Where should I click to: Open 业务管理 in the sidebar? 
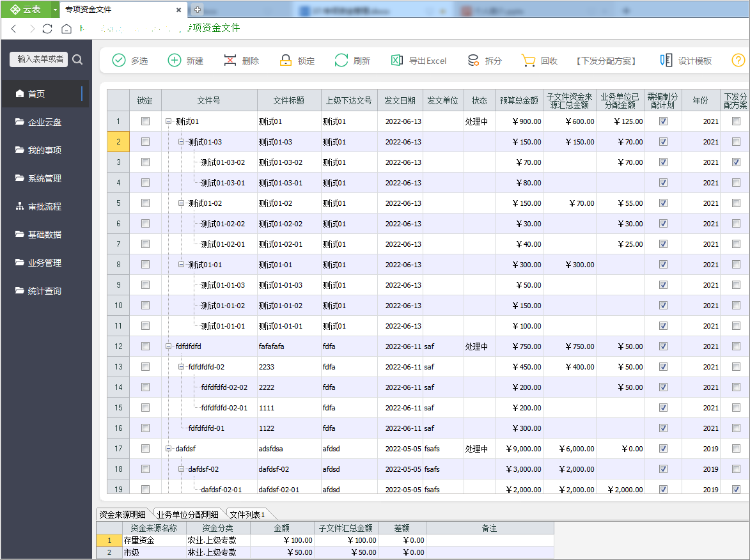(x=45, y=263)
